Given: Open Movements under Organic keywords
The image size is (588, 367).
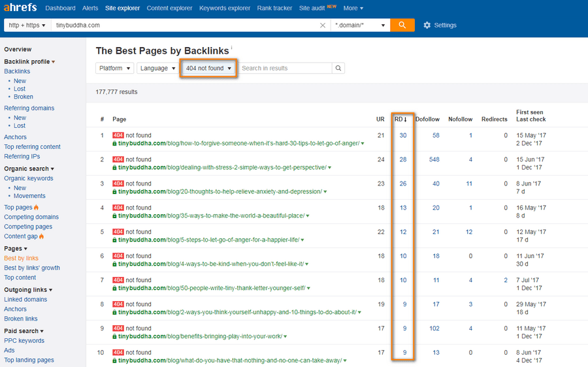Looking at the screenshot, I should (x=29, y=196).
